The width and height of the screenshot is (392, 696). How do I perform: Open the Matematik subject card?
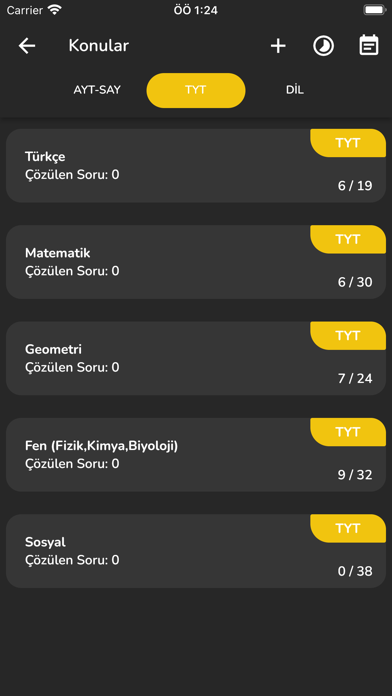click(196, 262)
